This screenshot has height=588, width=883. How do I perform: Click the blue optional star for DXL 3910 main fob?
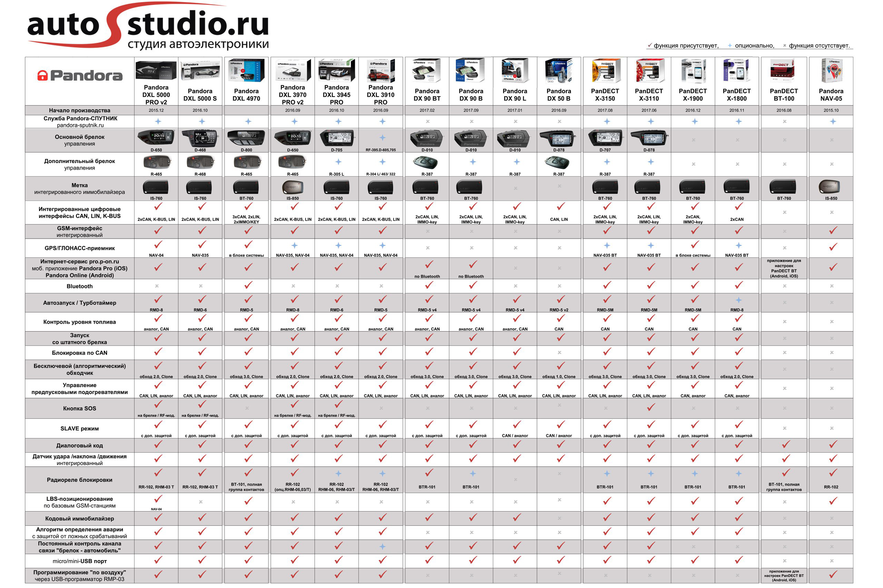coord(382,137)
